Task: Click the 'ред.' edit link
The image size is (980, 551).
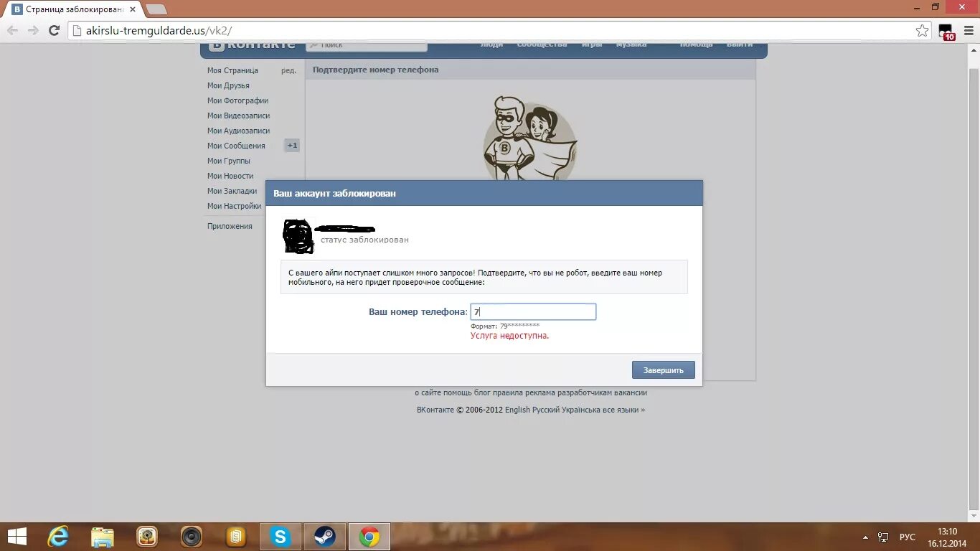Action: pos(288,70)
